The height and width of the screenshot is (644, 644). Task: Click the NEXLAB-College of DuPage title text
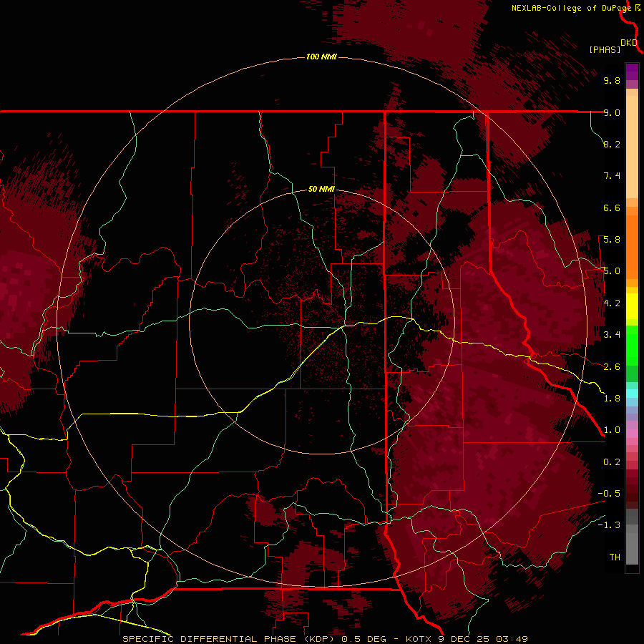pyautogui.click(x=572, y=8)
